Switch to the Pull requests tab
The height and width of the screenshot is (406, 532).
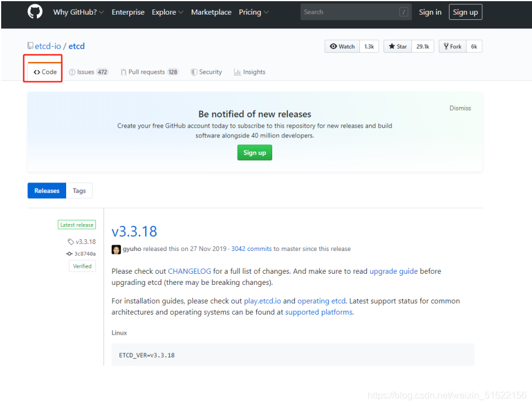click(x=149, y=72)
